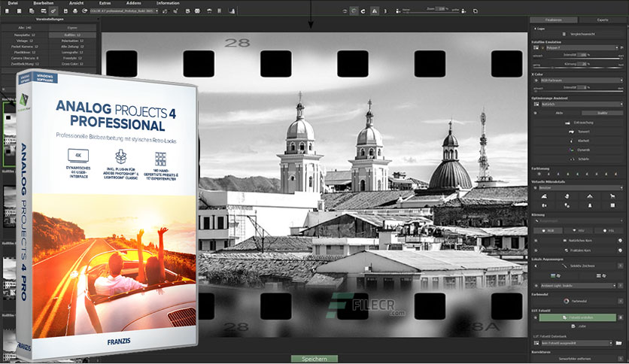Click the print icon in the top toolbar
The height and width of the screenshot is (364, 629).
pos(75,11)
